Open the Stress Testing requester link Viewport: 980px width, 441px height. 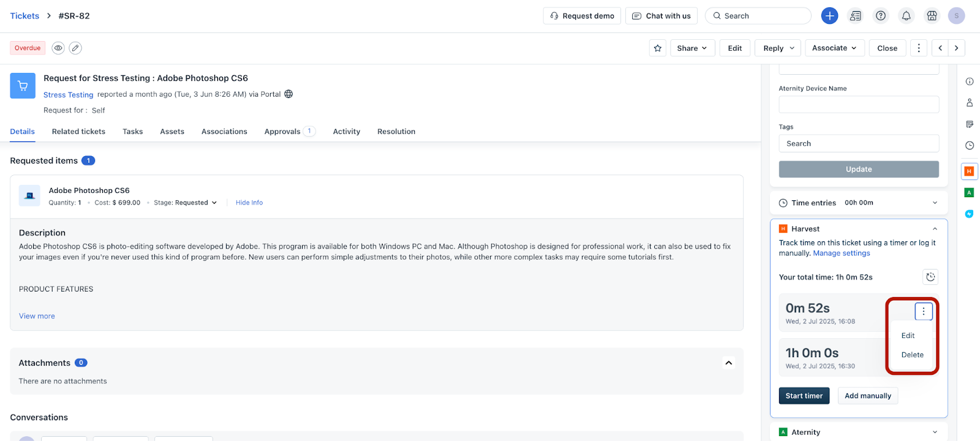68,95
